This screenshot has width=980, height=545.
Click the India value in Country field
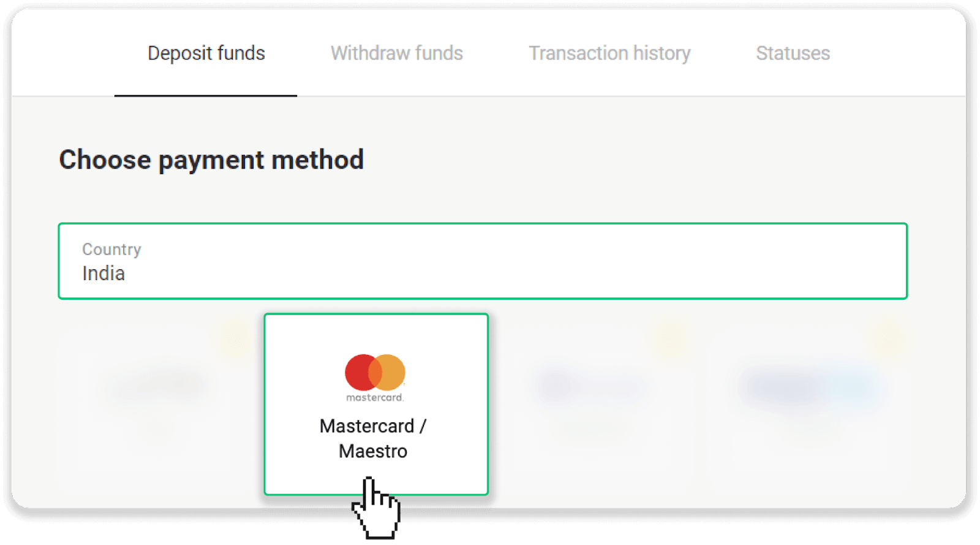104,273
